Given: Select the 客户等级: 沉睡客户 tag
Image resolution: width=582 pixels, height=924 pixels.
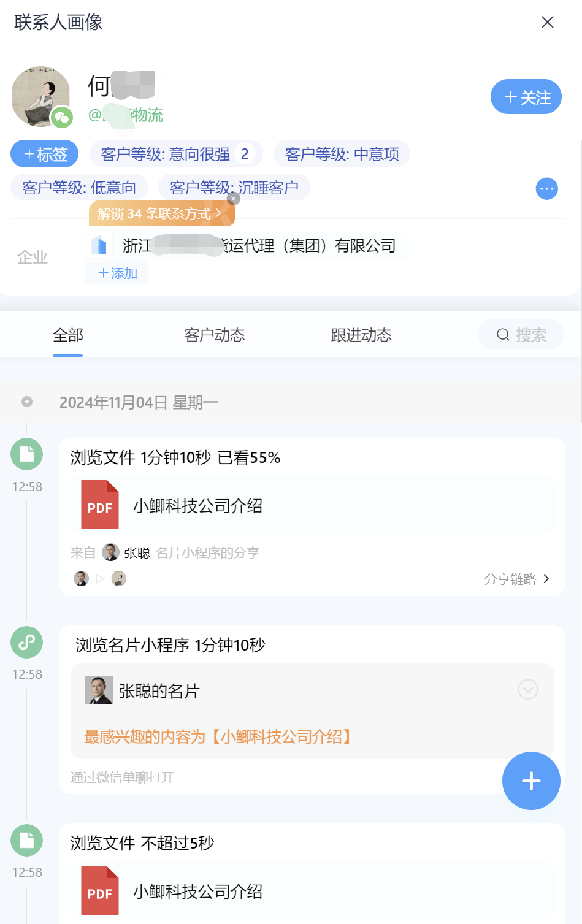Looking at the screenshot, I should [x=234, y=187].
